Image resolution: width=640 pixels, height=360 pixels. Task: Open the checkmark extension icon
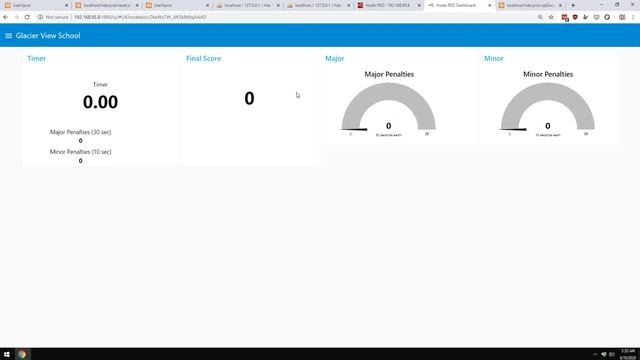(x=586, y=17)
